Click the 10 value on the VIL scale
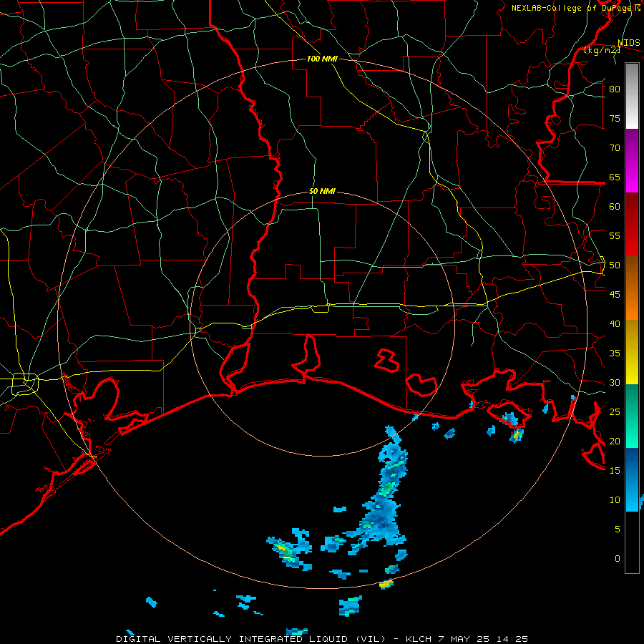The image size is (644, 644). [615, 500]
